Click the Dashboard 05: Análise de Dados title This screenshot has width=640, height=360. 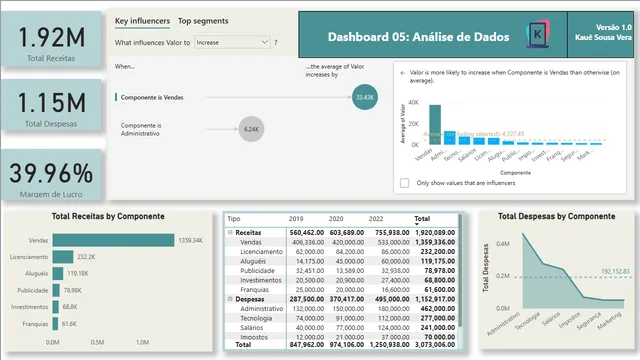[418, 37]
